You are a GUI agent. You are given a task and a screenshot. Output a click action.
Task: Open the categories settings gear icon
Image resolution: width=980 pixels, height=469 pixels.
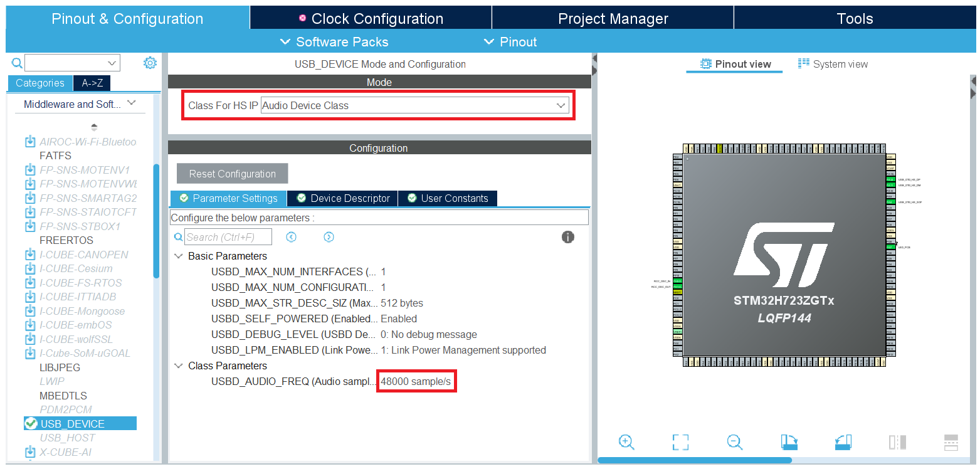pyautogui.click(x=150, y=63)
